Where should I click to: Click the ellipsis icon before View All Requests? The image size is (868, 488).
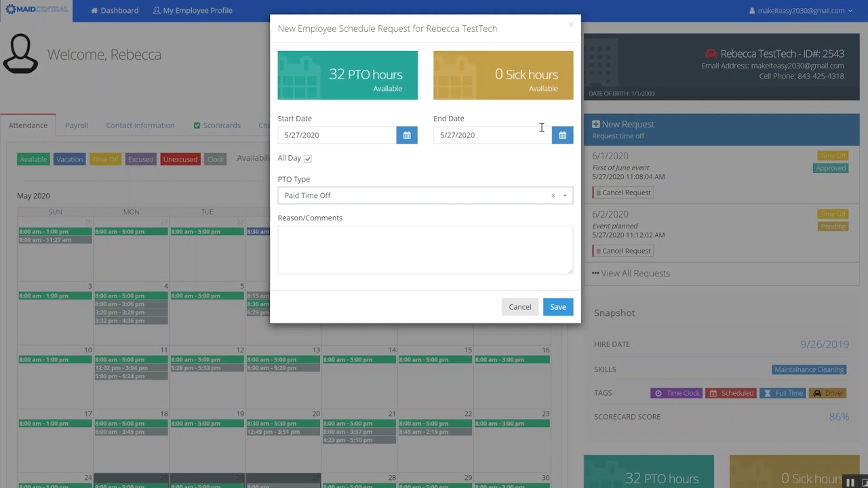pos(595,273)
